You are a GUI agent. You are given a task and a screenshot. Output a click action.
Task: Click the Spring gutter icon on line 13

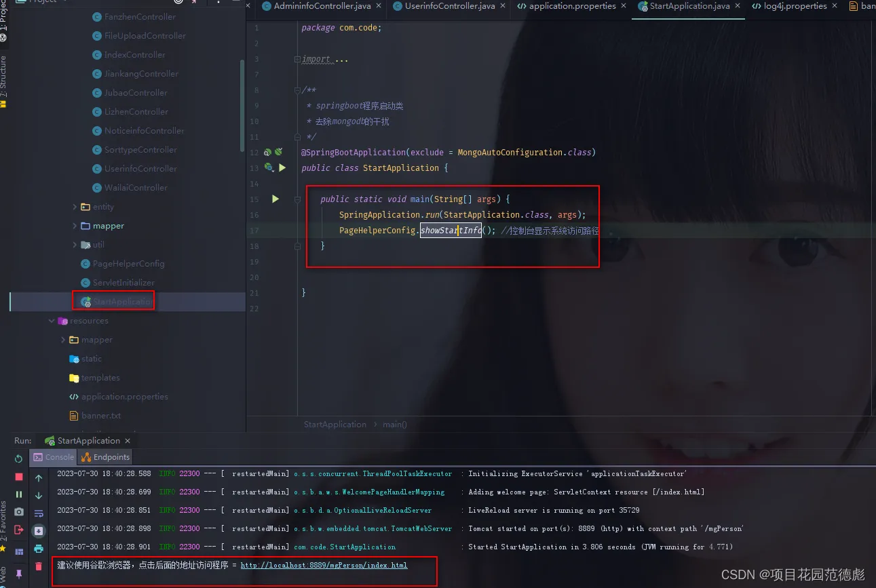(x=269, y=168)
